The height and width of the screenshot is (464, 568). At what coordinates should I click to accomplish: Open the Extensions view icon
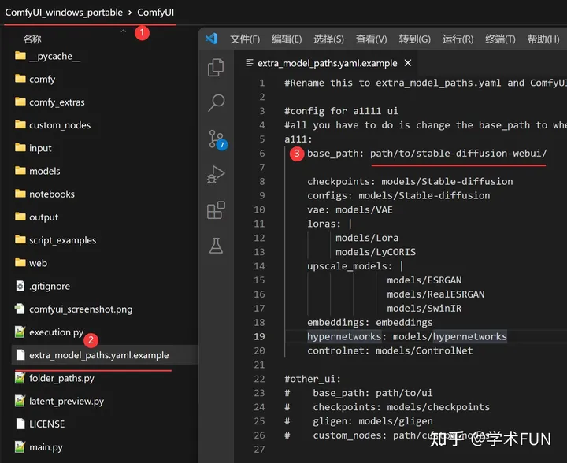click(216, 210)
